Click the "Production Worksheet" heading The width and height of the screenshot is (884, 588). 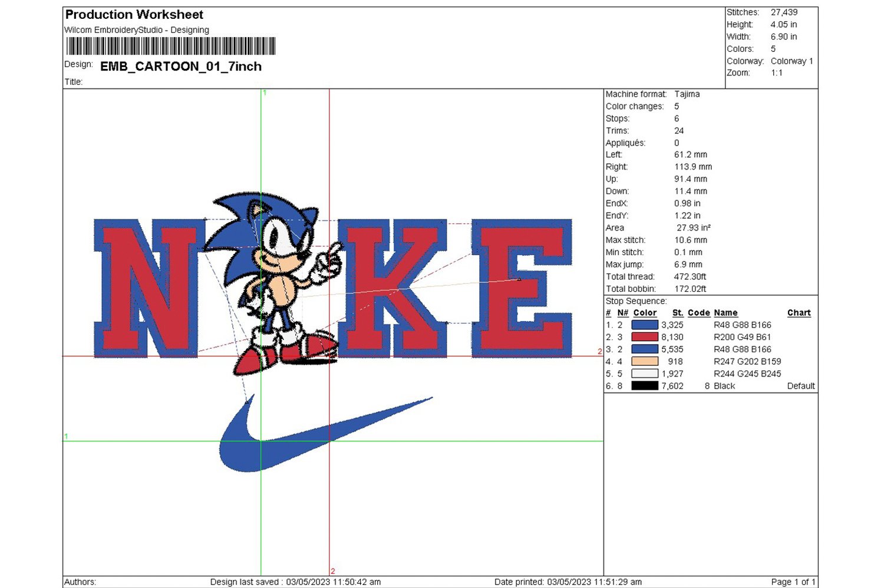[134, 15]
